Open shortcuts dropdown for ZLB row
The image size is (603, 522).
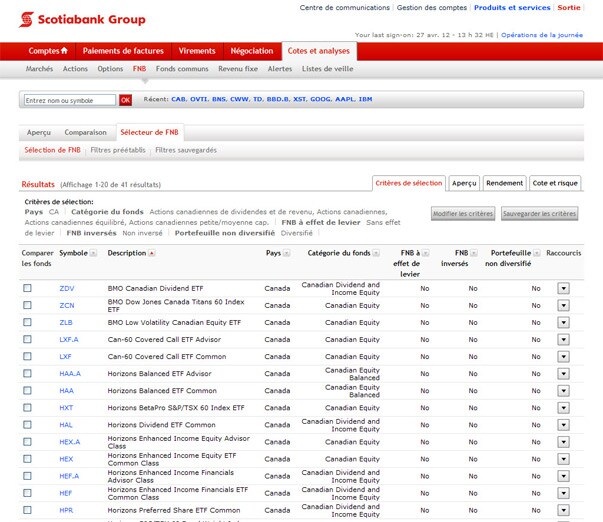[563, 322]
